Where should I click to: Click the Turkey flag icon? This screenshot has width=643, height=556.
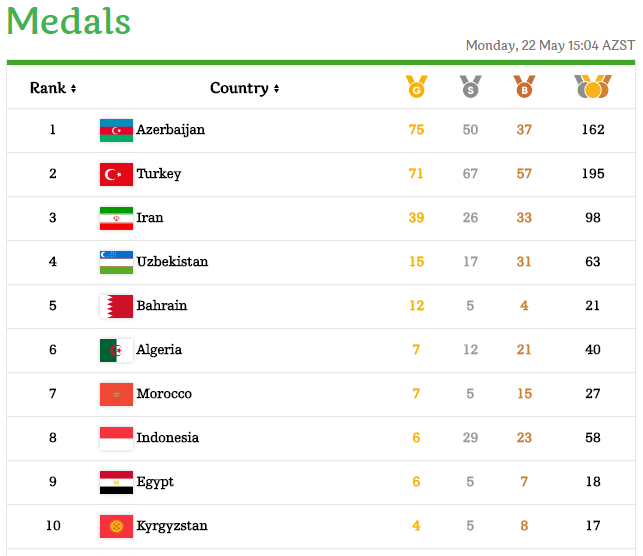116,174
